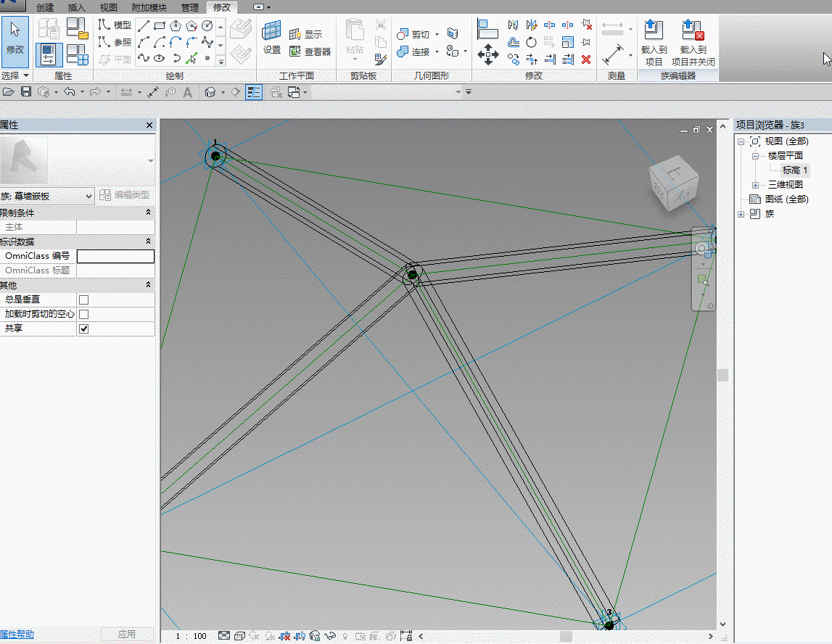Click the save icon in quick access toolbar
Viewport: 832px width, 644px height.
[x=26, y=92]
